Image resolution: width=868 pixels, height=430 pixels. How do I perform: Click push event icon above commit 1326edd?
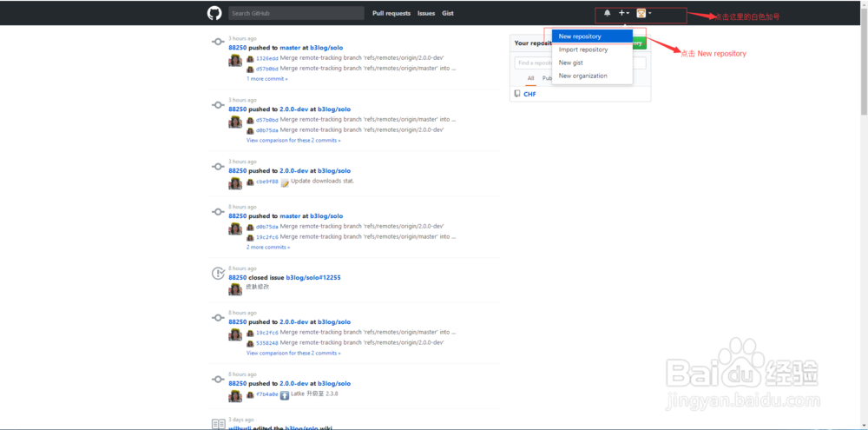pos(218,43)
